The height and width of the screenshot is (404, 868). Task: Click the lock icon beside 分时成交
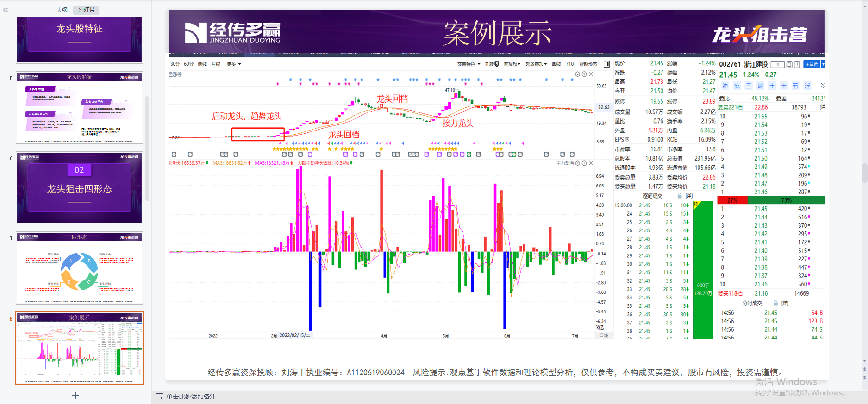tap(775, 303)
